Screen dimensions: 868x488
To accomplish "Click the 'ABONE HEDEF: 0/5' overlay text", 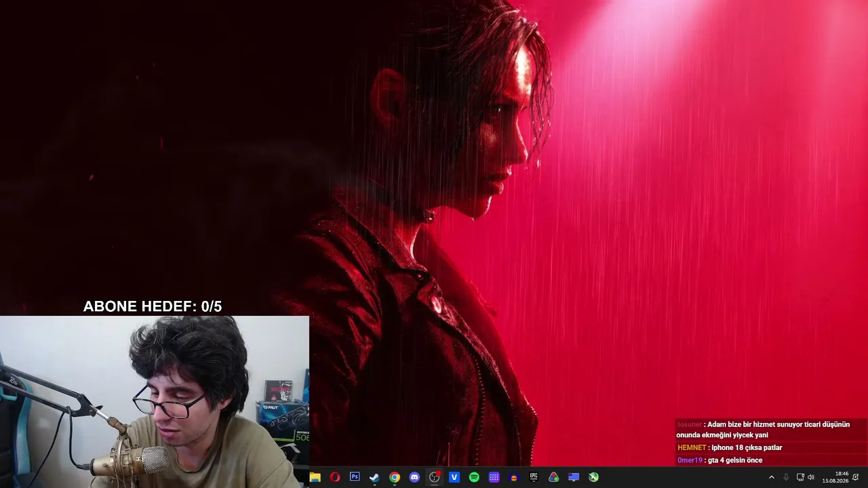I will [x=153, y=306].
